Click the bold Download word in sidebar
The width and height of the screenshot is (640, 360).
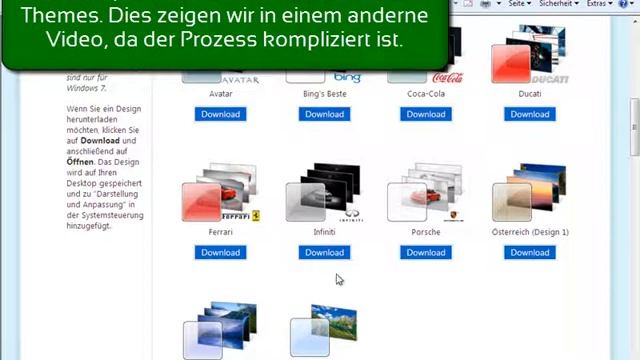click(x=100, y=140)
